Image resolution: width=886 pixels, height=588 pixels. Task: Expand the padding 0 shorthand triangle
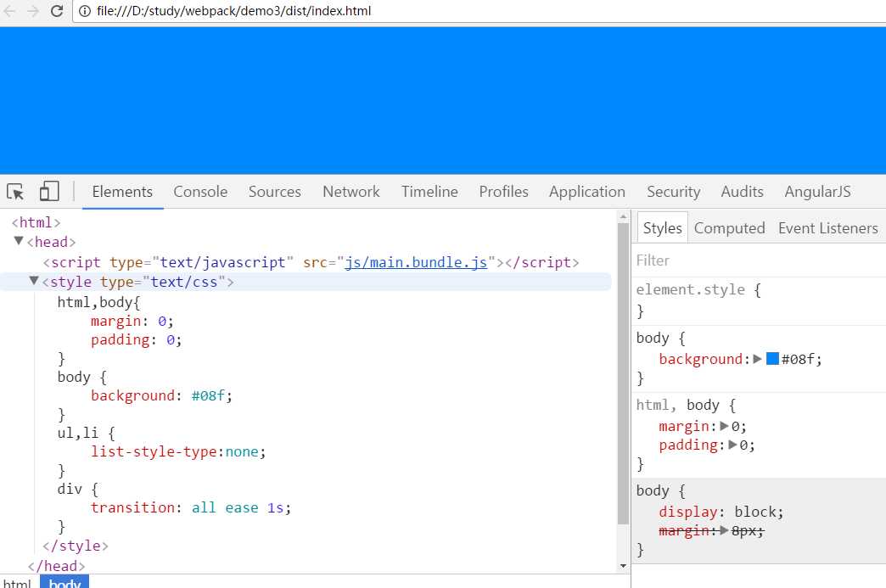(x=733, y=445)
